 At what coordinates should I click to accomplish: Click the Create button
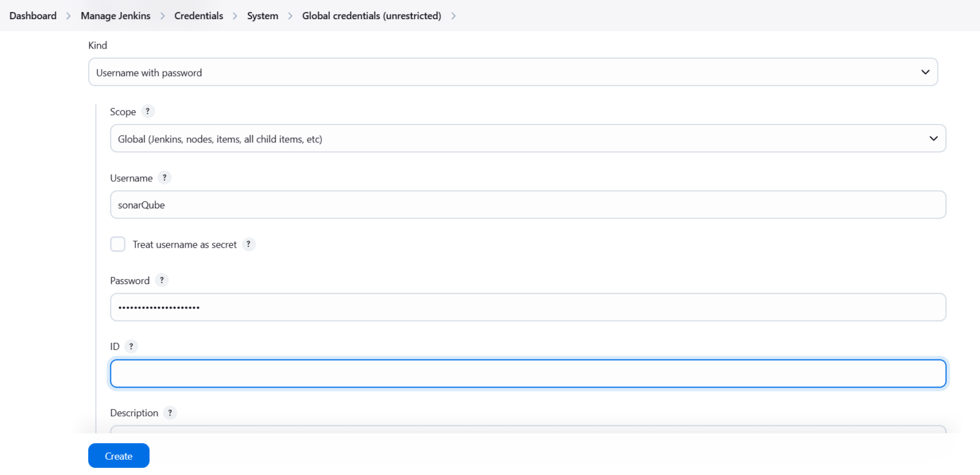point(119,455)
